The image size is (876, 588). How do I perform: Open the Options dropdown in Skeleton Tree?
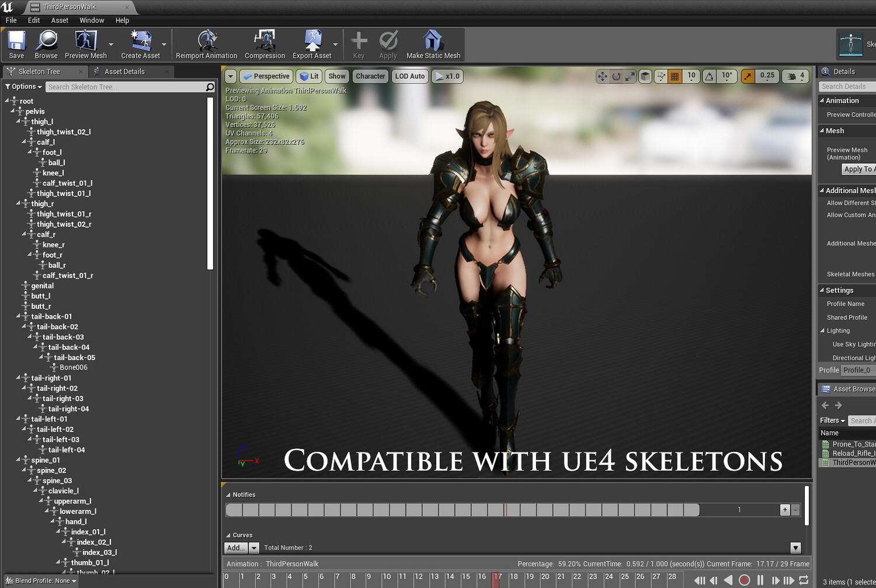coord(23,86)
